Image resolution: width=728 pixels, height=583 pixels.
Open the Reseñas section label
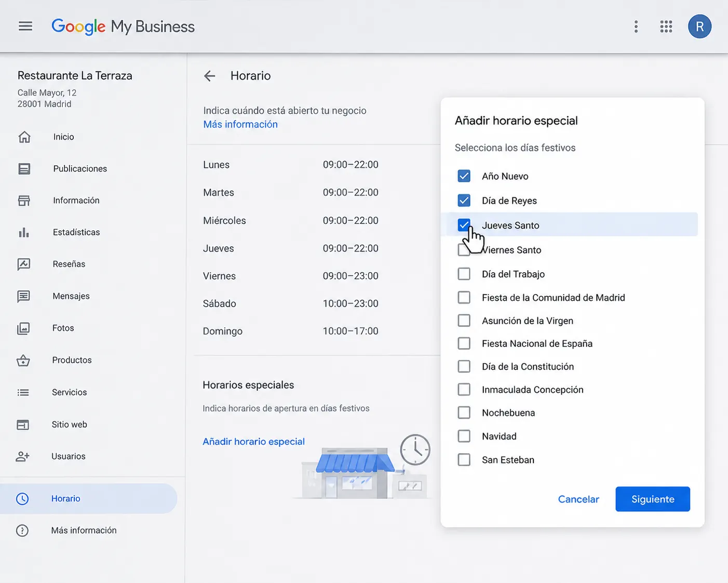point(69,264)
